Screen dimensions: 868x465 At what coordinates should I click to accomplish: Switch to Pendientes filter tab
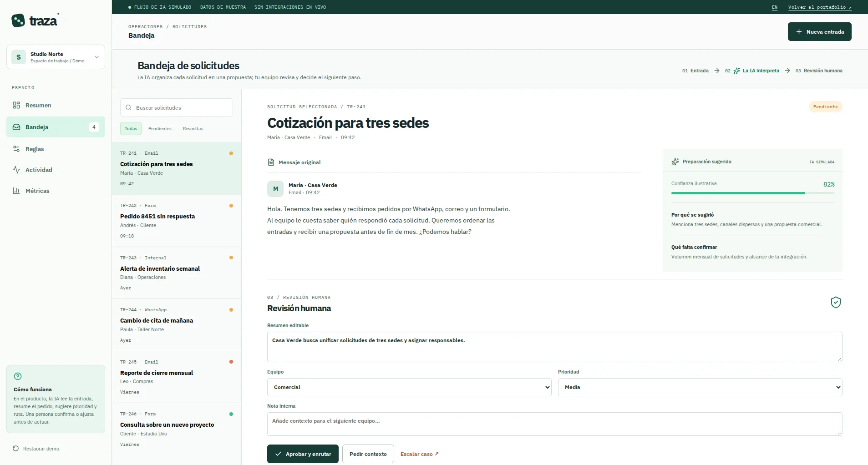click(x=160, y=129)
